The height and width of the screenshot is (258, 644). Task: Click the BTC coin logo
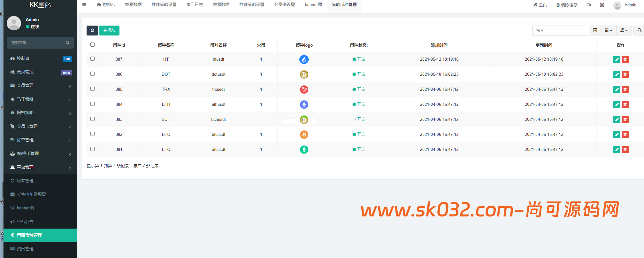click(x=304, y=135)
